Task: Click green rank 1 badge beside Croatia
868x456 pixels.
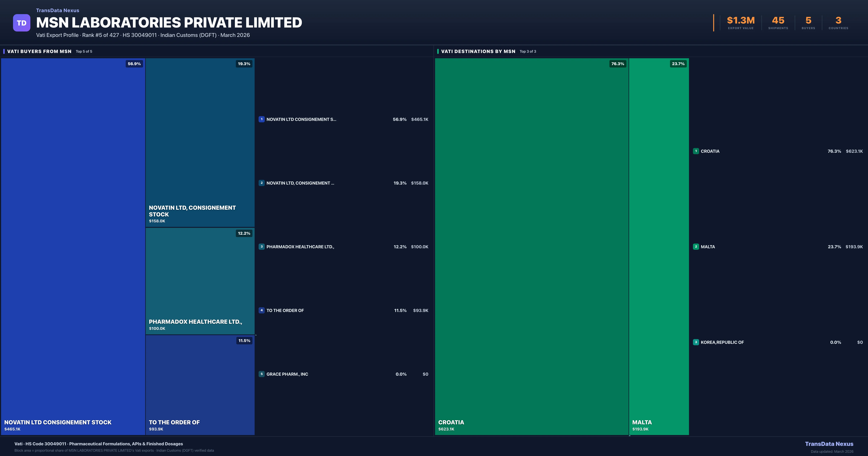Action: tap(696, 151)
